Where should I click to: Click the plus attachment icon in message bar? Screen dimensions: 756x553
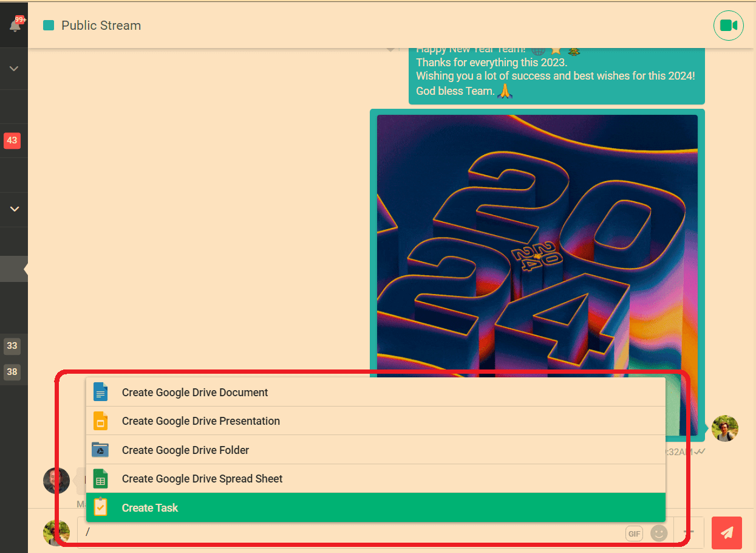coord(689,532)
